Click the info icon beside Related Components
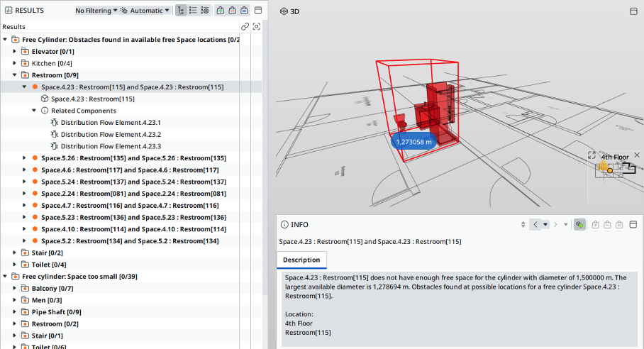644x349 pixels. [45, 111]
